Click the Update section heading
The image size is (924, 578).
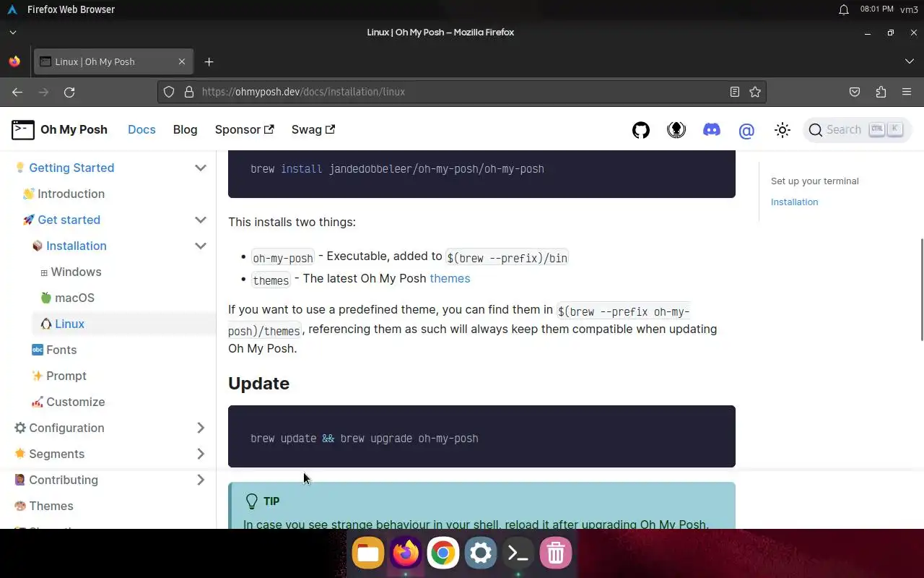tap(258, 383)
